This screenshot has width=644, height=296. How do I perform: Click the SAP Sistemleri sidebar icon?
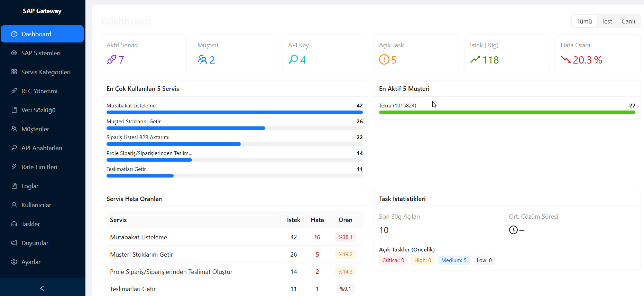coord(14,53)
